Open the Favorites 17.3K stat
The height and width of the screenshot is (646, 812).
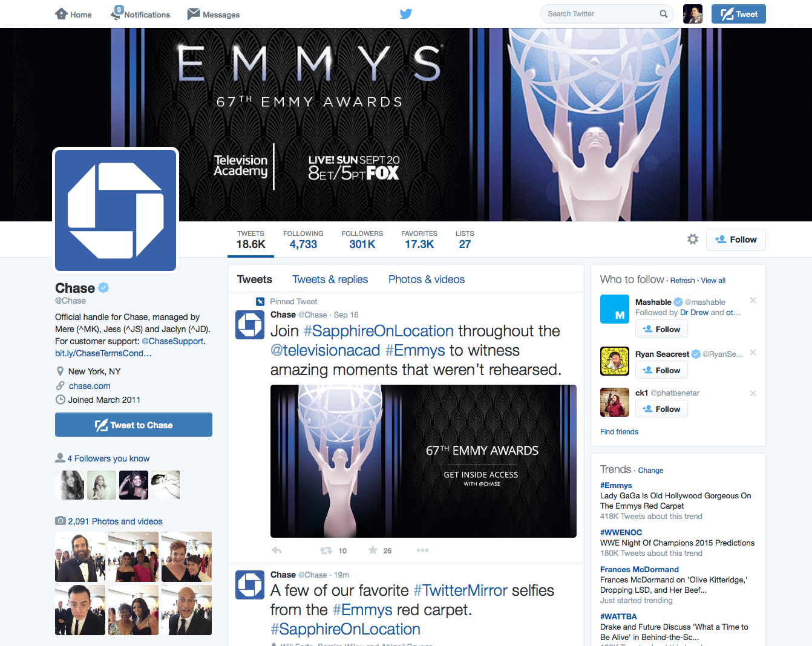(419, 240)
